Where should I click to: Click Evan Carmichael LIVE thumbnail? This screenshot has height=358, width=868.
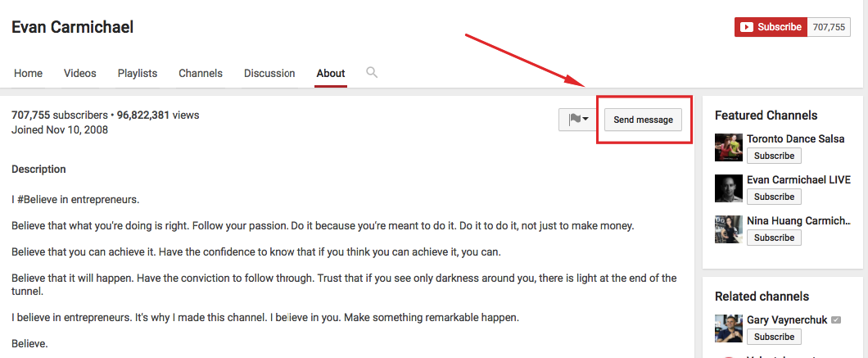(729, 188)
